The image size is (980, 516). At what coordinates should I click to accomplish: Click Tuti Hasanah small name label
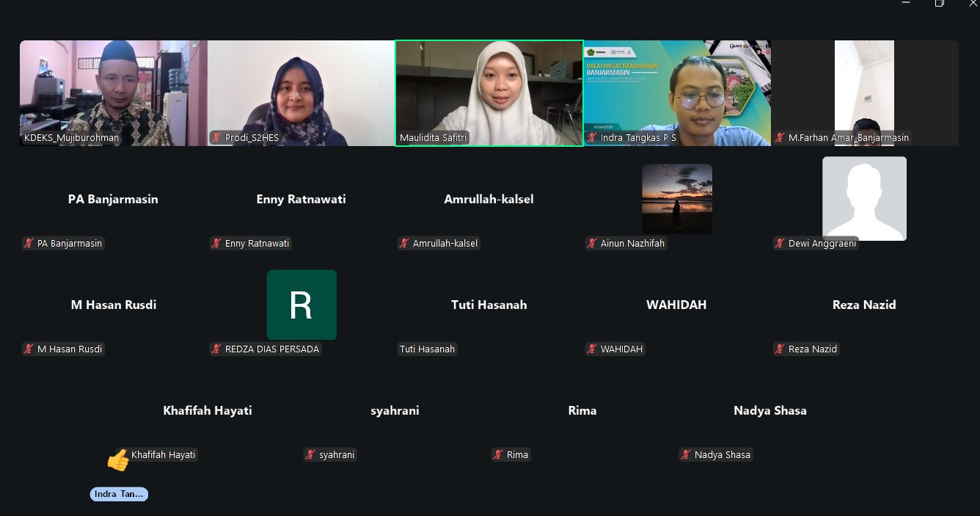point(428,349)
